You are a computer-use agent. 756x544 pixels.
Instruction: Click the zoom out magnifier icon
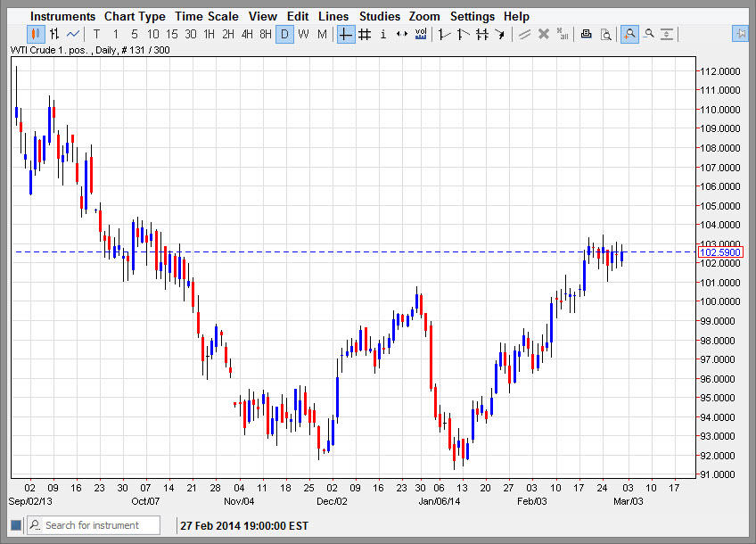649,35
